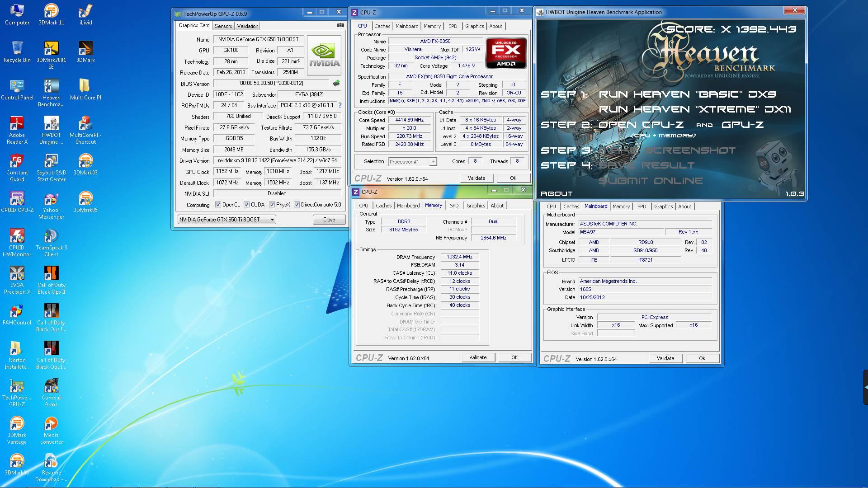Click the "1032.4 MHz" DRAM Frequency value
This screenshot has height=488, width=868.
[x=459, y=257]
